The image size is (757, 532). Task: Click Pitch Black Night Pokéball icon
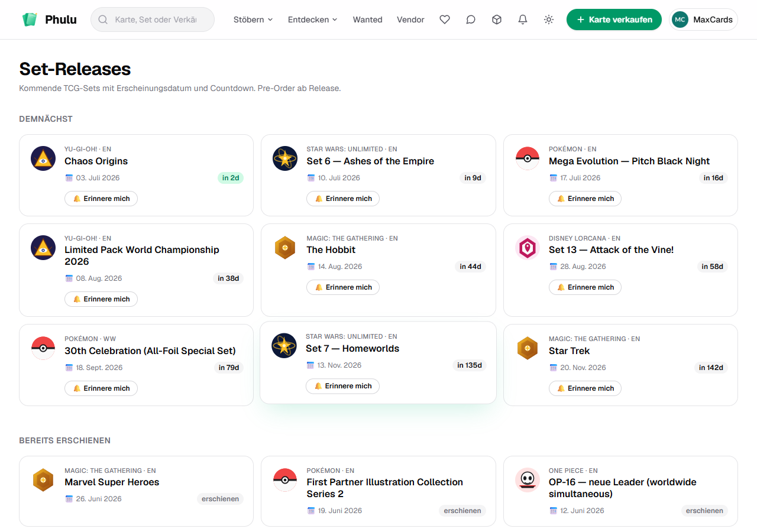tap(528, 158)
